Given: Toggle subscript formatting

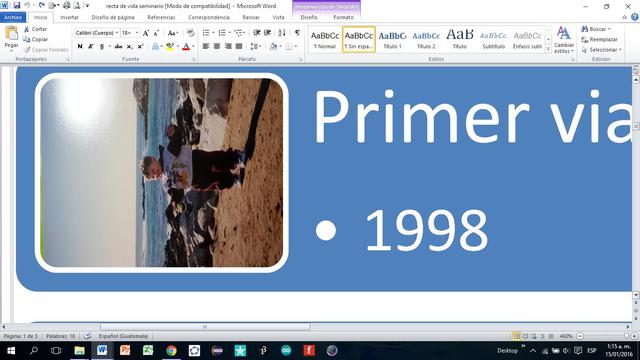Looking at the screenshot, I should tap(129, 47).
